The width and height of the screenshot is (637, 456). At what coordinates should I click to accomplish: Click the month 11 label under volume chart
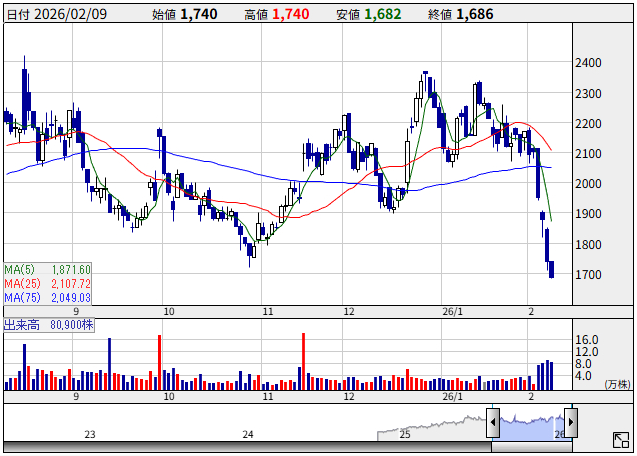click(268, 396)
